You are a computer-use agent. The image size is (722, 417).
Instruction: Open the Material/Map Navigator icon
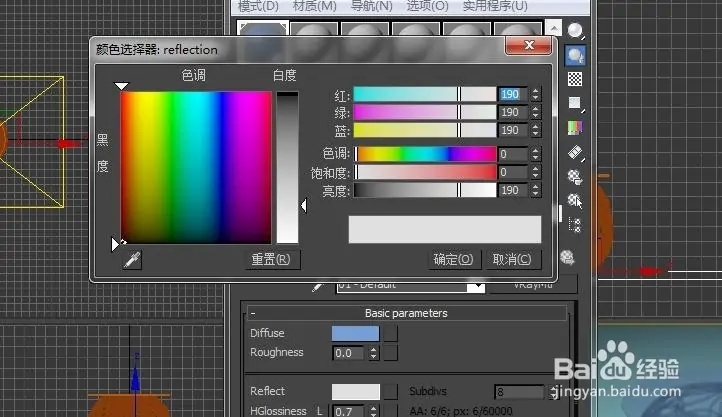575,226
